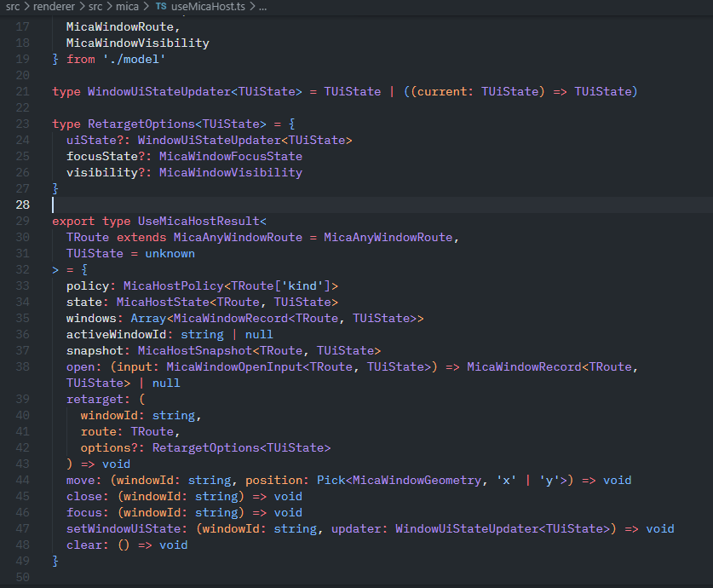Click 'MicaWindowGeometry' on line 44
Image resolution: width=713 pixels, height=588 pixels.
[417, 481]
